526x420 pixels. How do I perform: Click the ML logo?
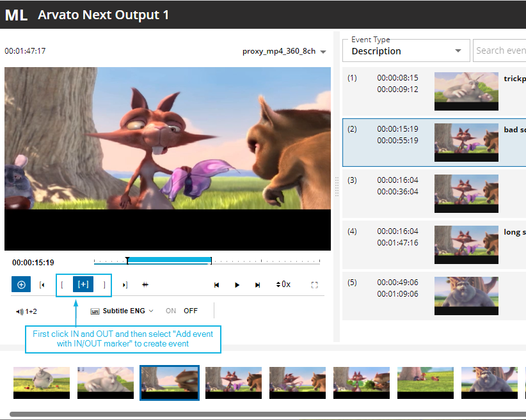pyautogui.click(x=16, y=15)
